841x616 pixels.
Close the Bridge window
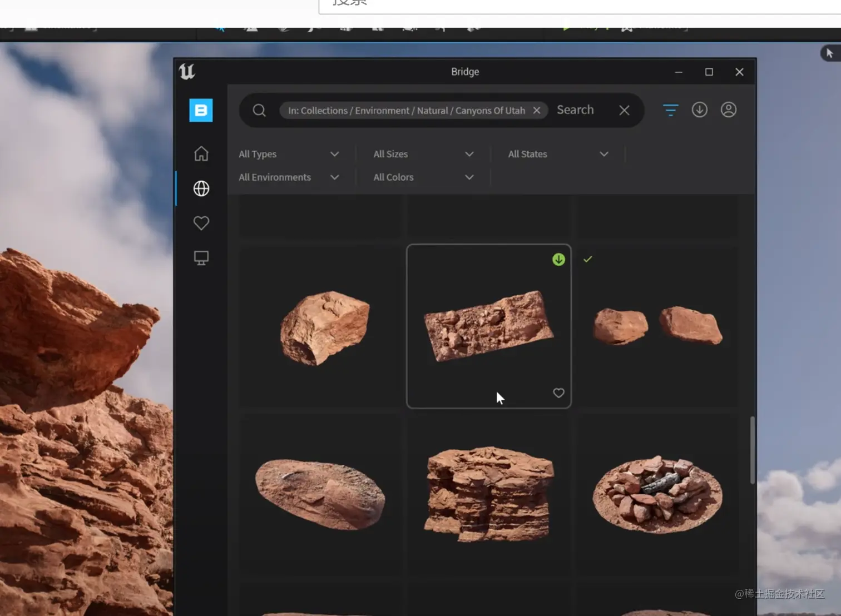tap(739, 72)
